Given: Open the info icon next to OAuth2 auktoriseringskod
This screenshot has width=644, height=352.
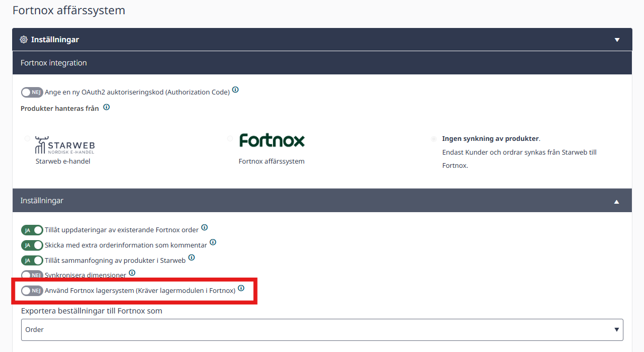Looking at the screenshot, I should (x=235, y=90).
